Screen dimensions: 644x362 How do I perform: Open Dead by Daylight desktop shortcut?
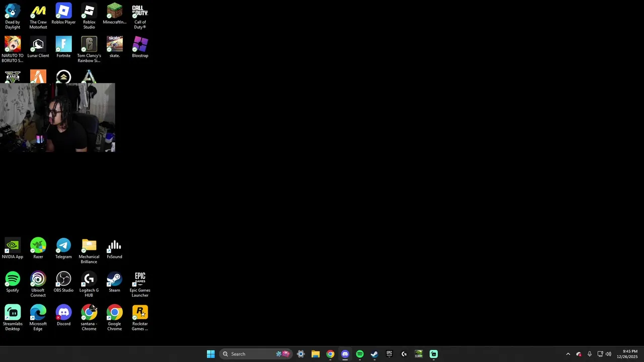pos(13,16)
